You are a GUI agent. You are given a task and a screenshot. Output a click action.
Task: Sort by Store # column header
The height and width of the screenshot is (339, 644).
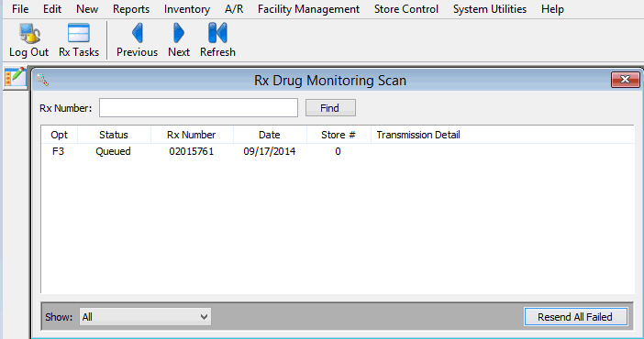[338, 135]
